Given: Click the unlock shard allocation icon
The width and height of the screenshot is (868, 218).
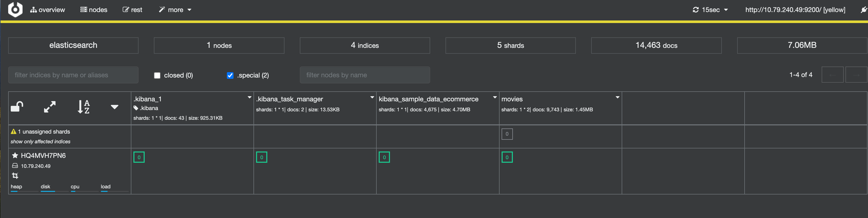Looking at the screenshot, I should pos(17,107).
